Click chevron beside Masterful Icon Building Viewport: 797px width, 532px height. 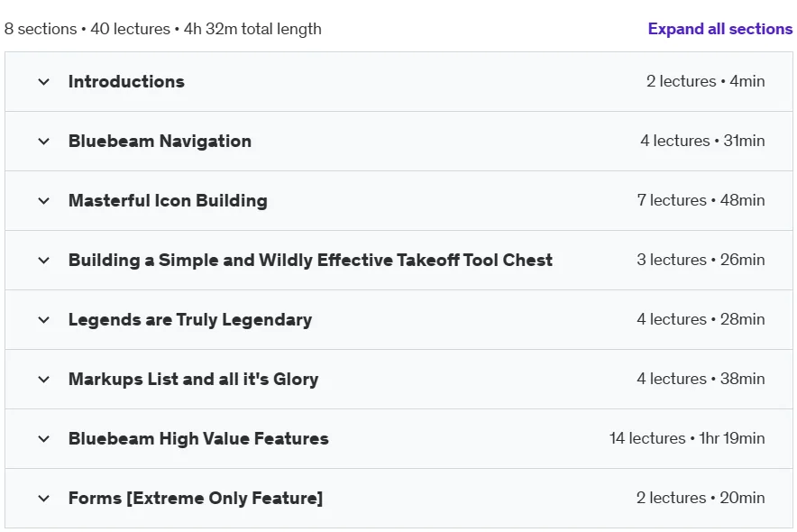pos(43,201)
